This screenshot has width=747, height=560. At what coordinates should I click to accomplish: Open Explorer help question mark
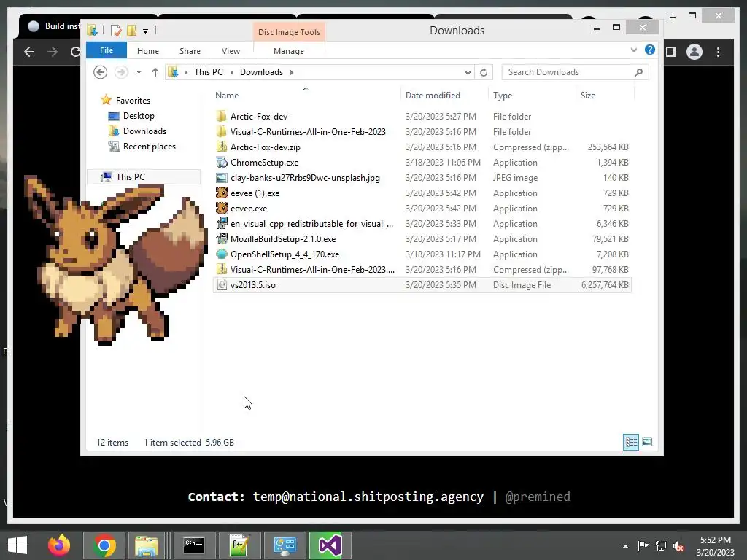(x=649, y=50)
